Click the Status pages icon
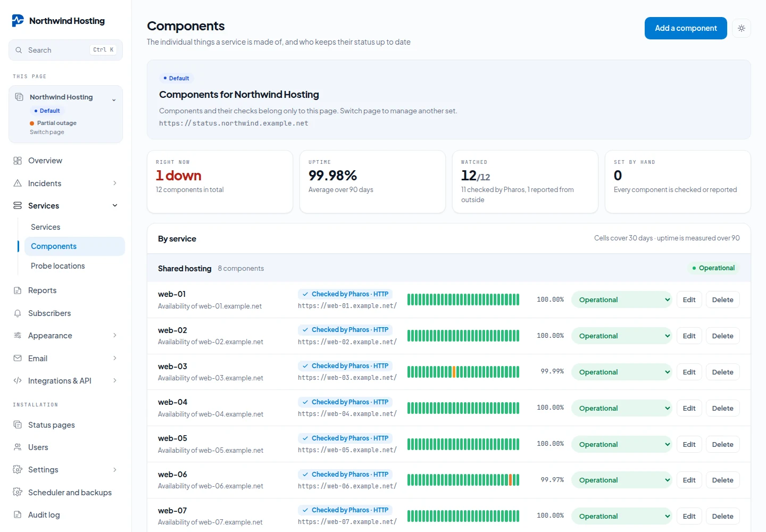766x532 pixels. (18, 425)
